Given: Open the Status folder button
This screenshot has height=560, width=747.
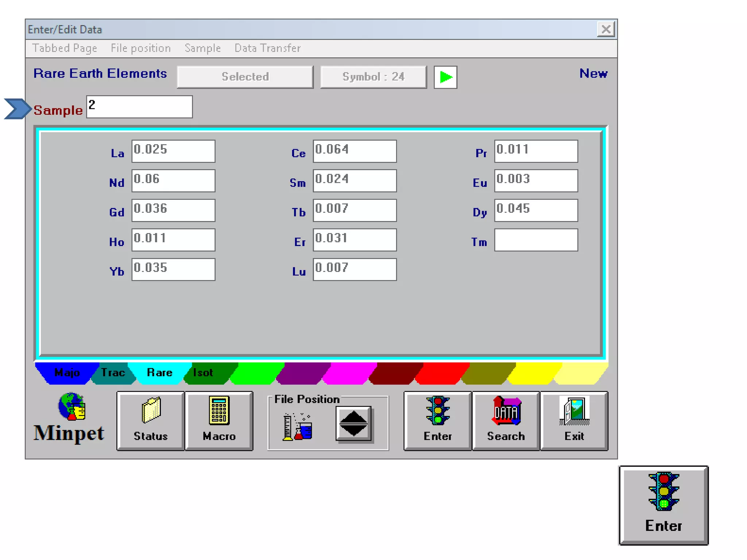Looking at the screenshot, I should coord(150,421).
